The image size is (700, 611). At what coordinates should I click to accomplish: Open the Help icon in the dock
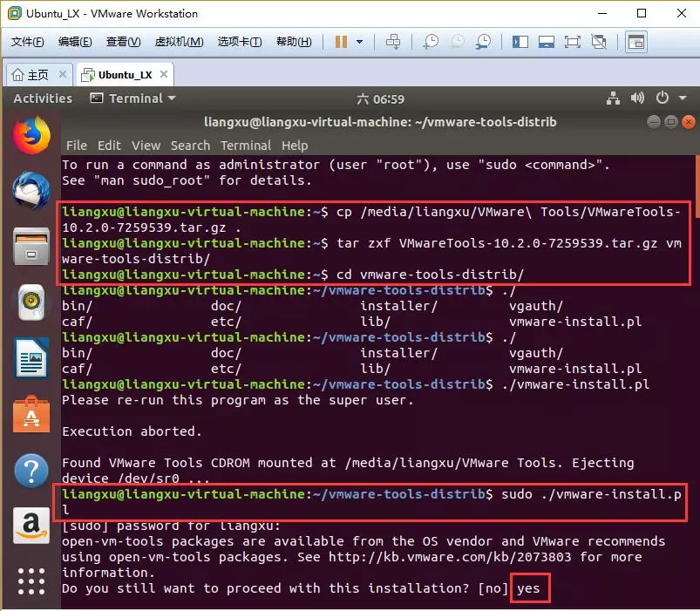[31, 471]
